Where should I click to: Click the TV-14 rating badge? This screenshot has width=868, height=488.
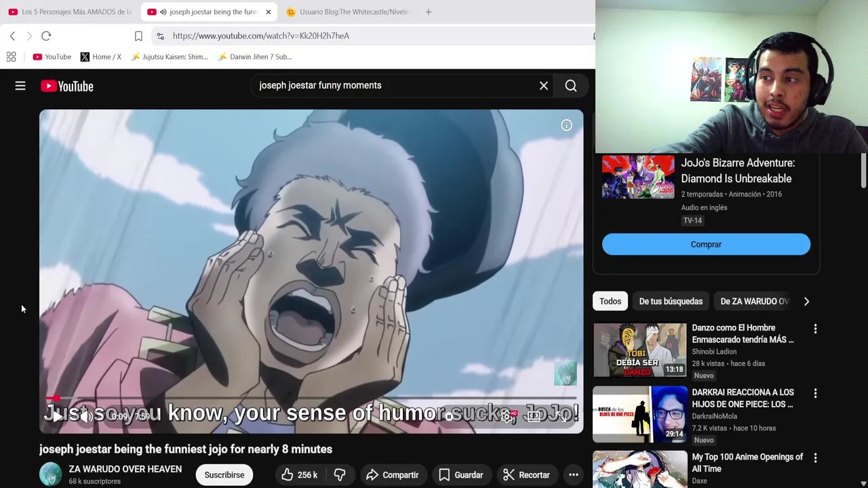coord(692,221)
